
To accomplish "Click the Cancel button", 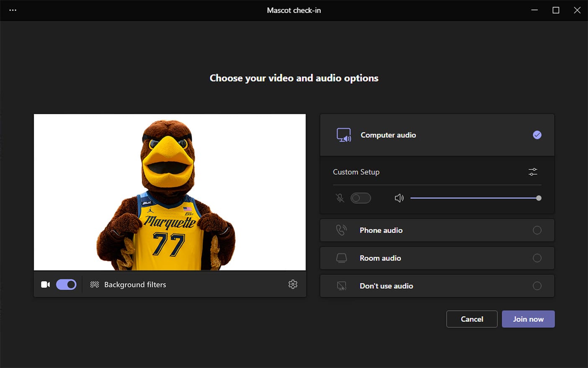I will (x=472, y=319).
